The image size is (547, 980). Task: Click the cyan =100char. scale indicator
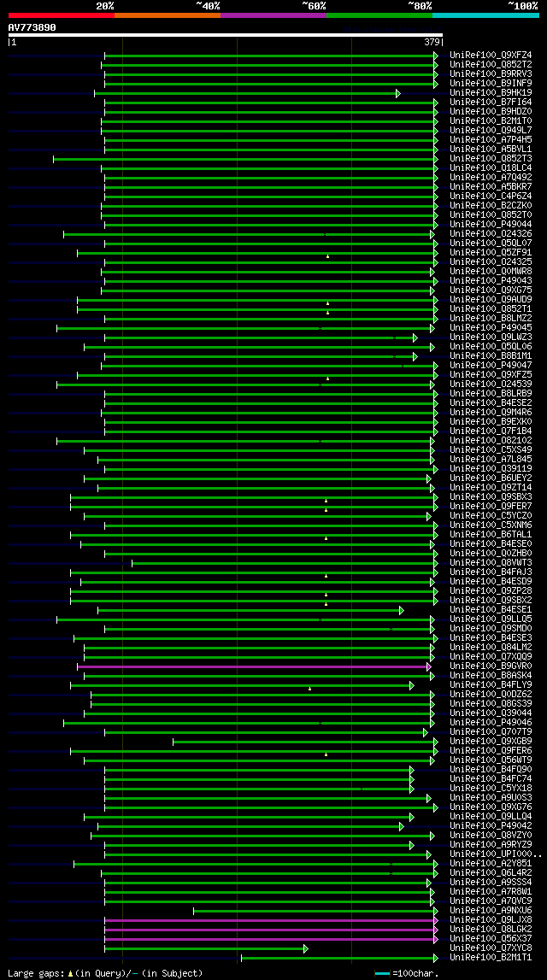(x=383, y=974)
